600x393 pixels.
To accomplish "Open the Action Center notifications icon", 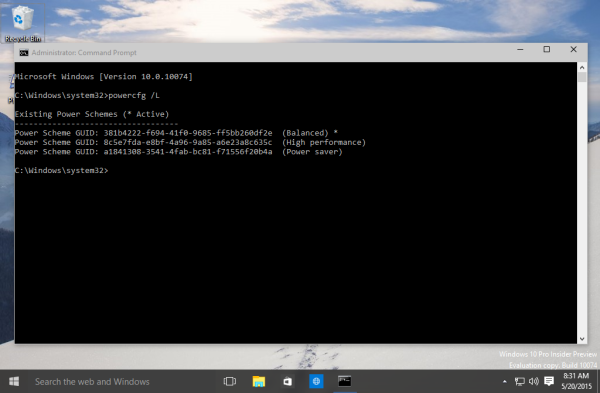I will pos(549,381).
